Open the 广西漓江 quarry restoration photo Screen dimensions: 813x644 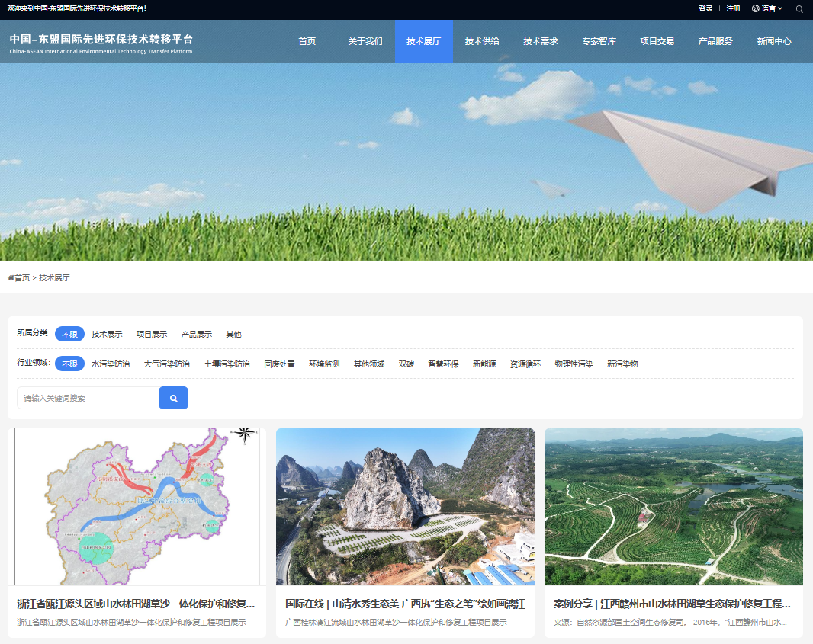click(405, 507)
